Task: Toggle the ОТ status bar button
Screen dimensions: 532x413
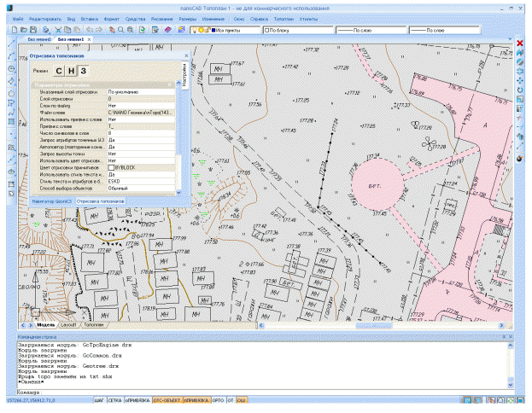Action: point(231,400)
